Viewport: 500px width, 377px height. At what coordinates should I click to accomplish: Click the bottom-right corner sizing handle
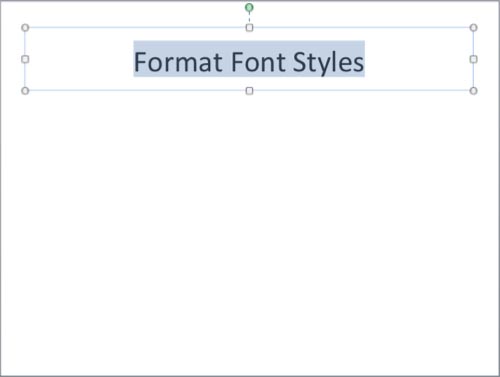coord(473,91)
